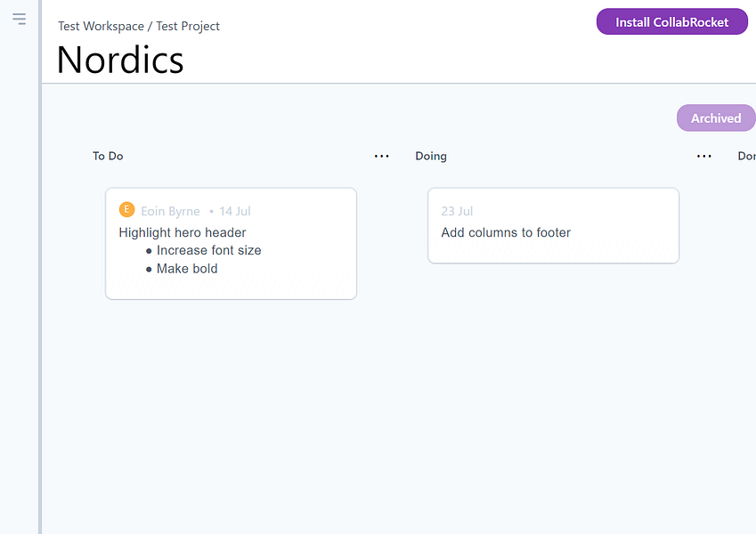The width and height of the screenshot is (756, 534).
Task: Go to Test Workspace breadcrumb
Action: point(101,27)
